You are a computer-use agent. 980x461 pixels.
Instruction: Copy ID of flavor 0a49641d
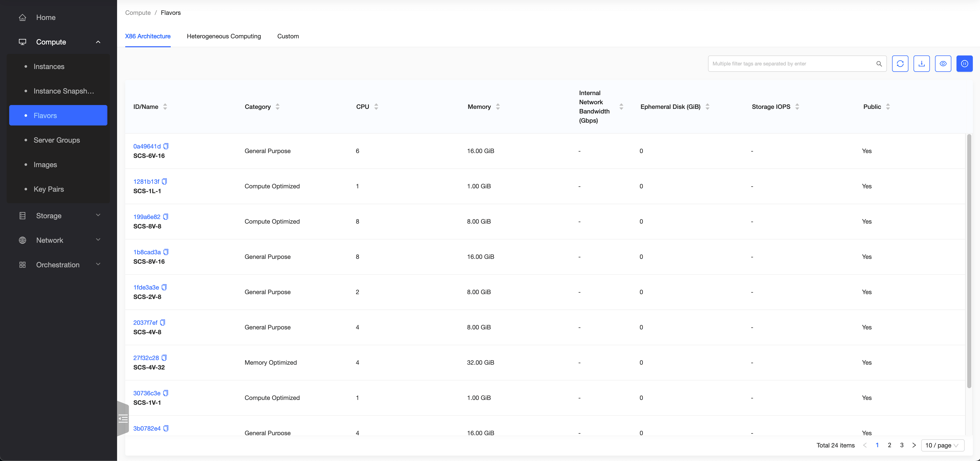point(166,146)
